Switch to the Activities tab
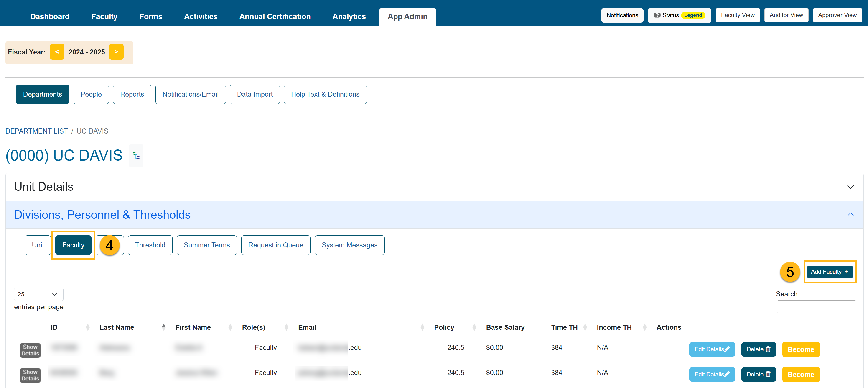 (201, 16)
